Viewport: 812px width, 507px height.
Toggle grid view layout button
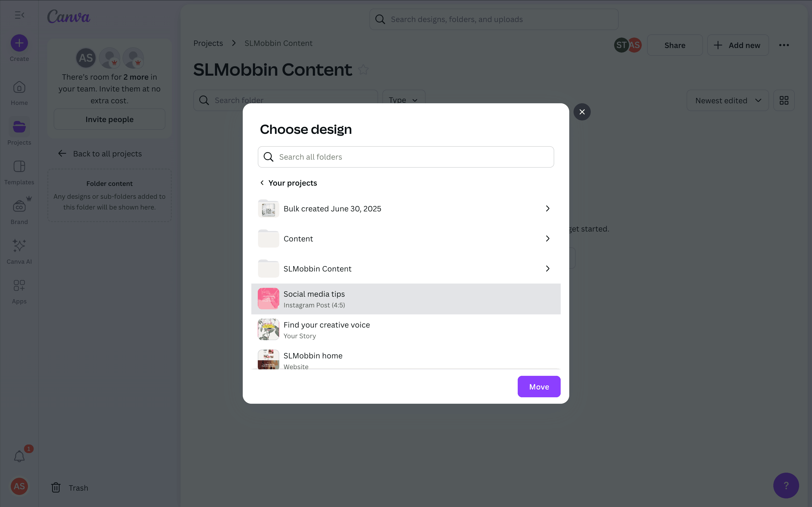tap(784, 100)
